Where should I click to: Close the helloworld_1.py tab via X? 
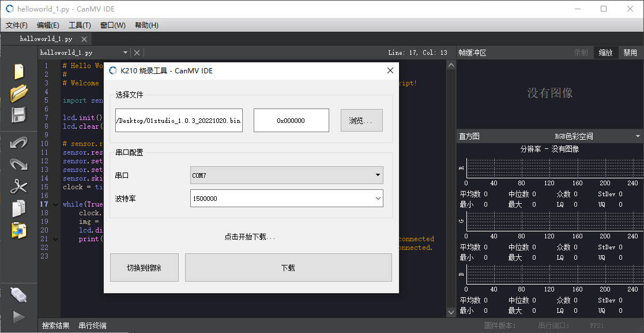coord(84,39)
